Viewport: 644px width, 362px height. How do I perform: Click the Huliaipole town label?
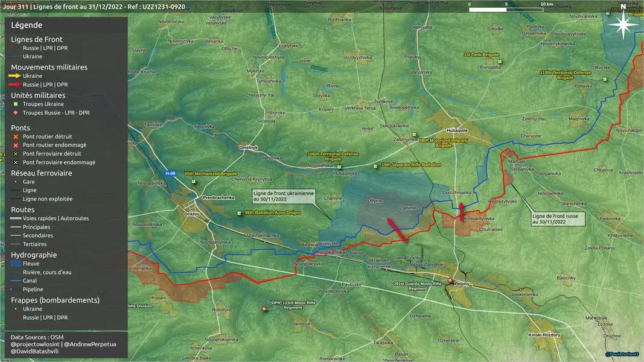click(x=457, y=130)
